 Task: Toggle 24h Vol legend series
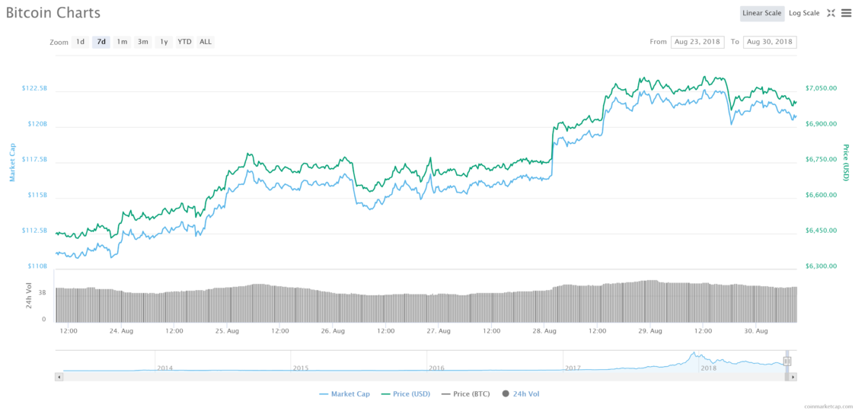(520, 393)
